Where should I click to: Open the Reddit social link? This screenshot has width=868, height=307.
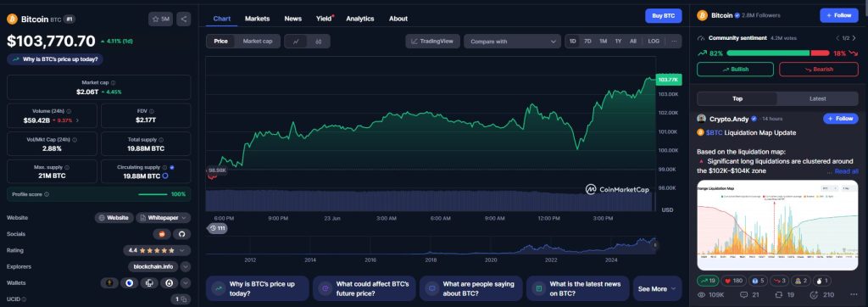tap(162, 234)
